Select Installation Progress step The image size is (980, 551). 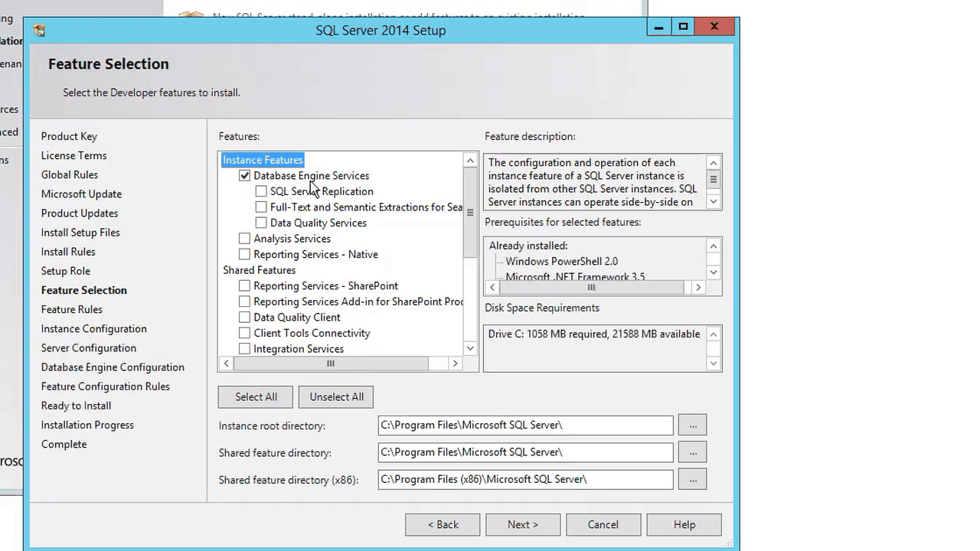(87, 425)
